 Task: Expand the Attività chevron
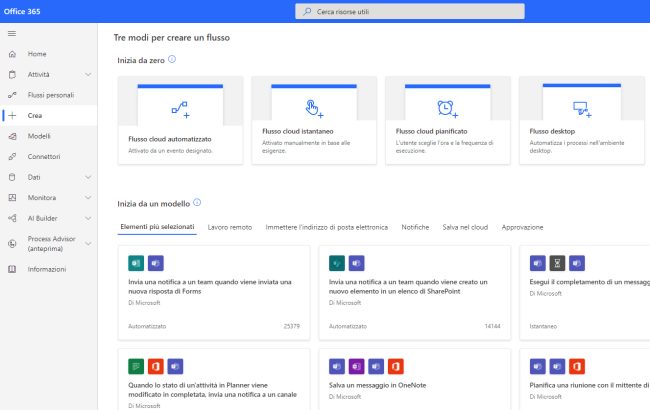click(88, 75)
